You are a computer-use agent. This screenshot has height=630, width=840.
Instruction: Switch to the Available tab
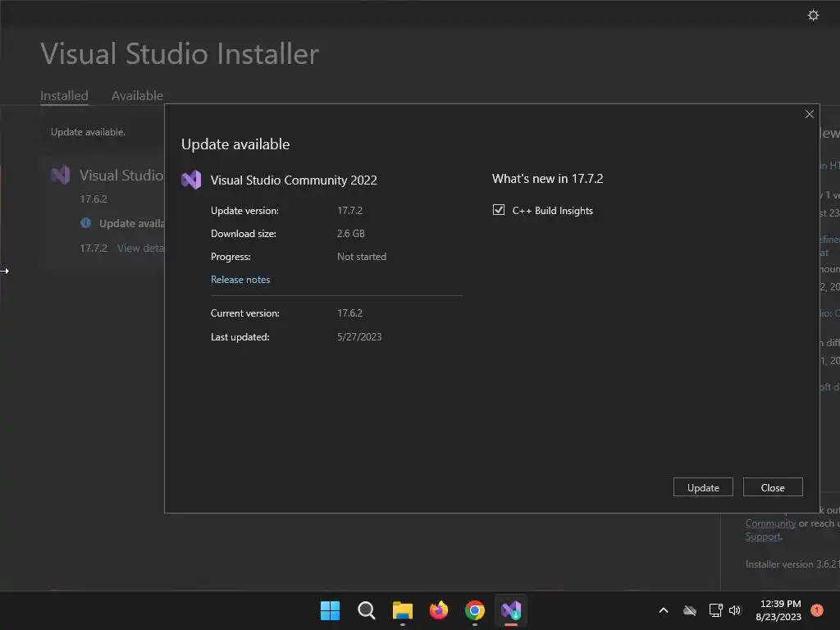137,96
